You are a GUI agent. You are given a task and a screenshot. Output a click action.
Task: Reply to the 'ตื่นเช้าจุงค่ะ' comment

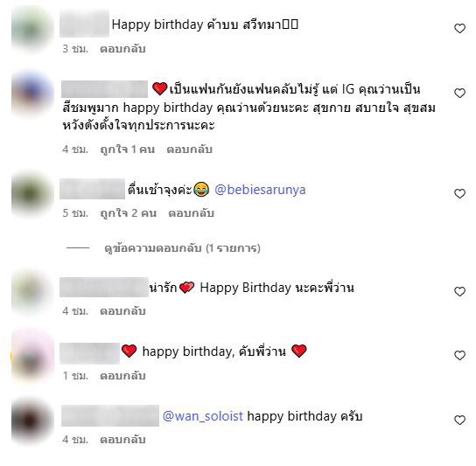(191, 213)
